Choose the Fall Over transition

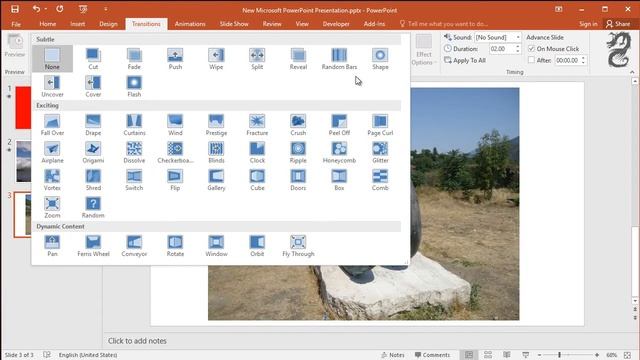coord(52,125)
